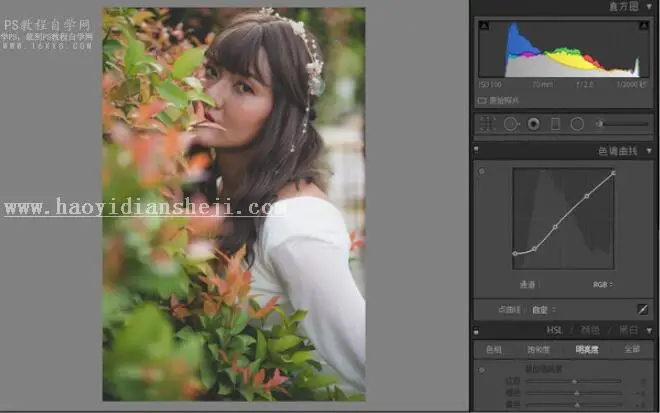Image resolution: width=660 pixels, height=413 pixels.
Task: Select the Red Eye Correction tool
Action: (534, 124)
